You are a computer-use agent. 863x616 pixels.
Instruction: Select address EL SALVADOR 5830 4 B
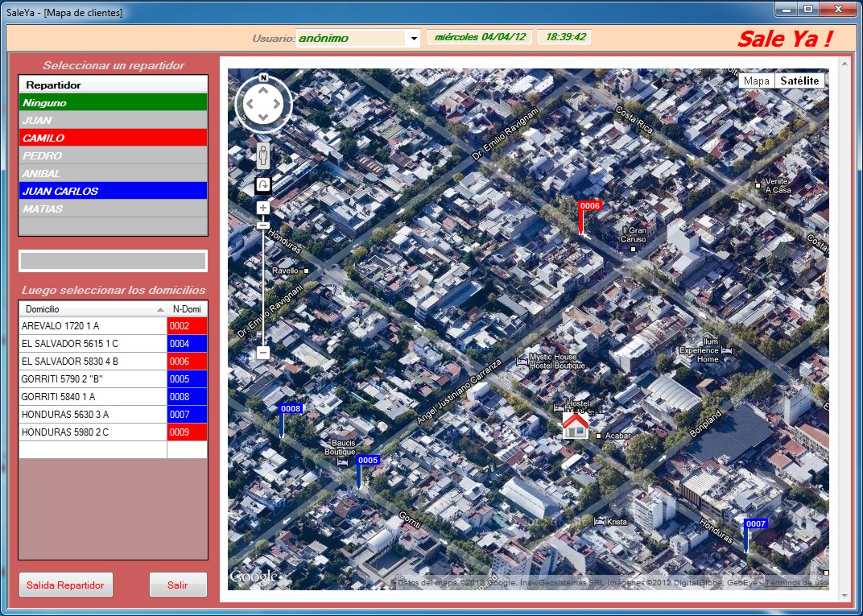tap(93, 361)
